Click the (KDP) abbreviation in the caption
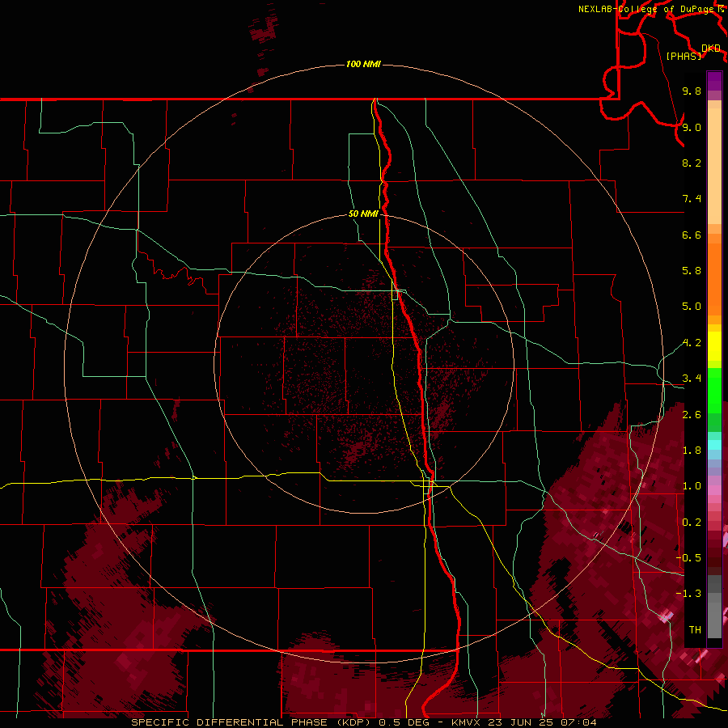The height and width of the screenshot is (728, 728). click(353, 722)
